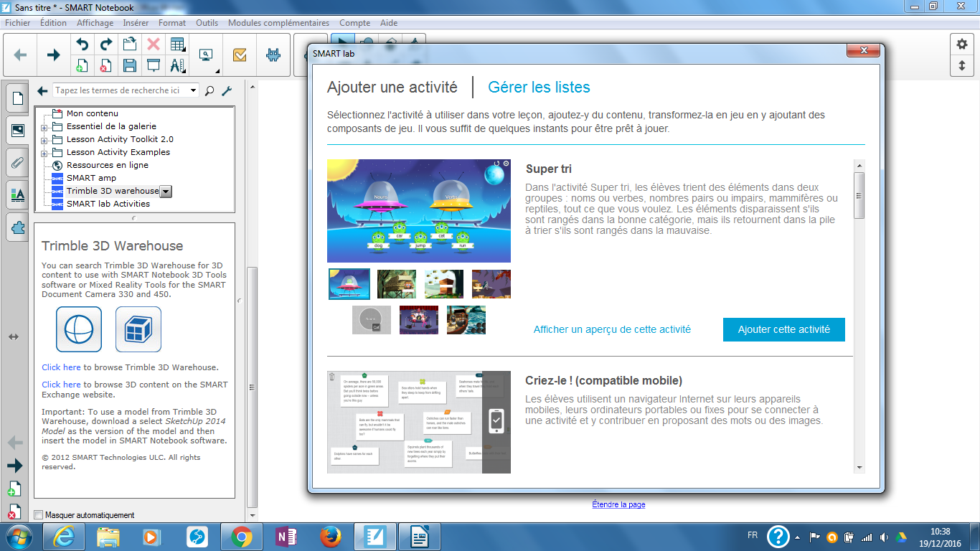Click the 3D cube SMART Exchange icon
Viewport: 980px width, 551px height.
click(138, 329)
